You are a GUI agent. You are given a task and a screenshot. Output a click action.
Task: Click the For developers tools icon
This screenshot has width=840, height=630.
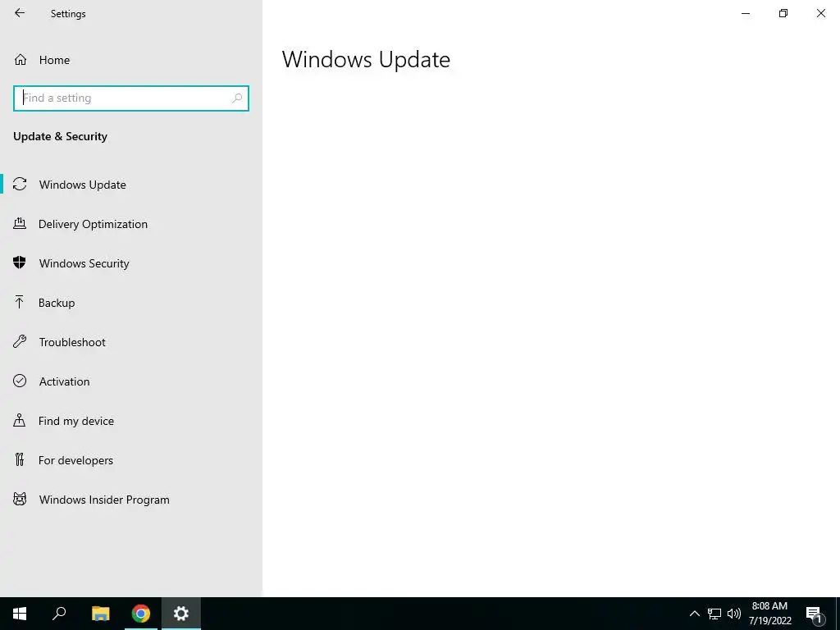coord(20,459)
